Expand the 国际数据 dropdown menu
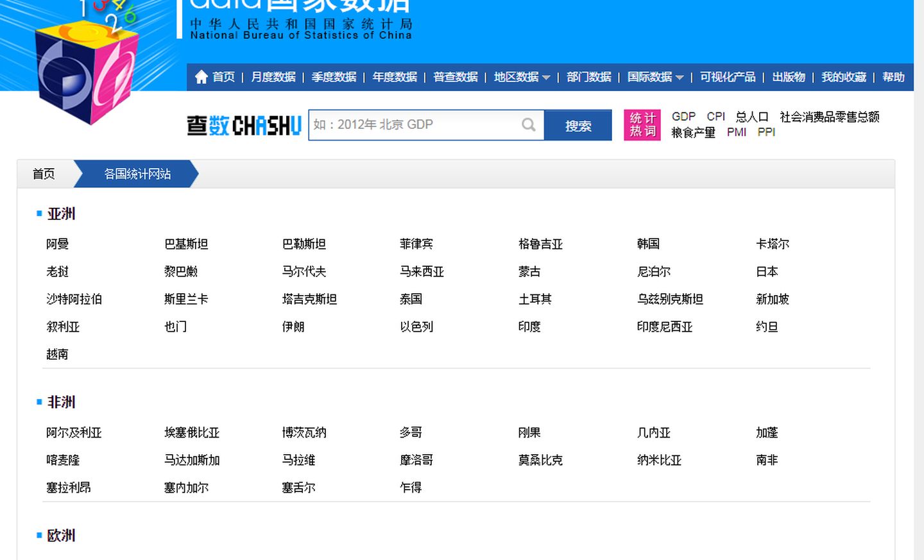Image resolution: width=924 pixels, height=560 pixels. point(654,77)
